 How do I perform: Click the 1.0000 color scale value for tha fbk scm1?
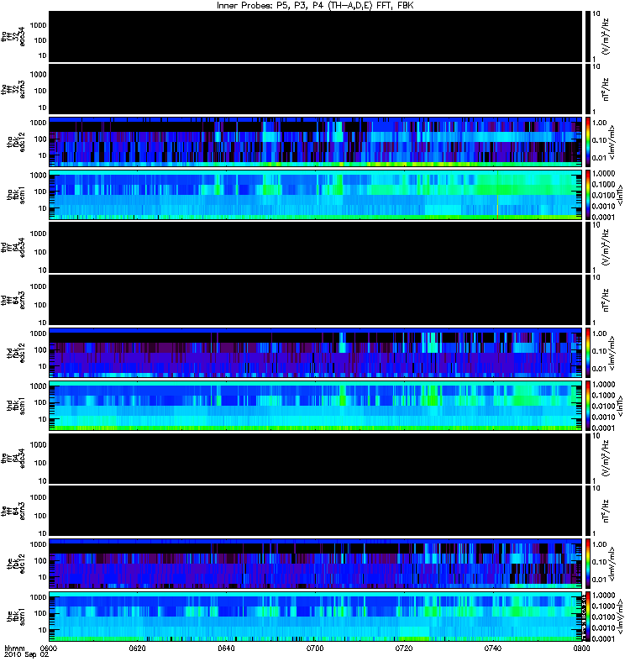click(603, 174)
